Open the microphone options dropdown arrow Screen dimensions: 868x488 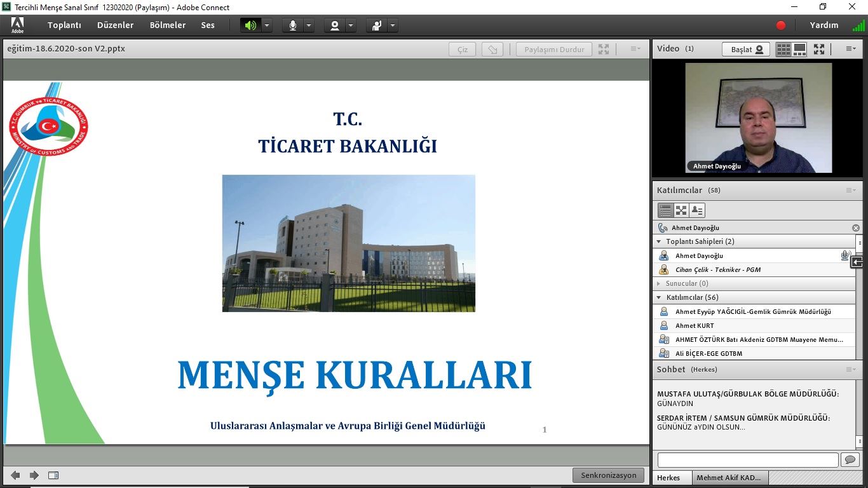click(x=309, y=25)
